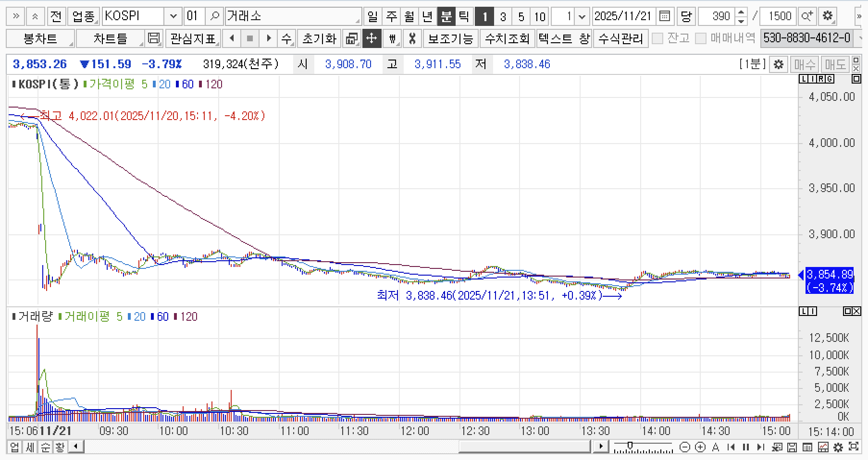This screenshot has width=868, height=460.
Task: Open 보조기능 button
Action: (x=451, y=38)
